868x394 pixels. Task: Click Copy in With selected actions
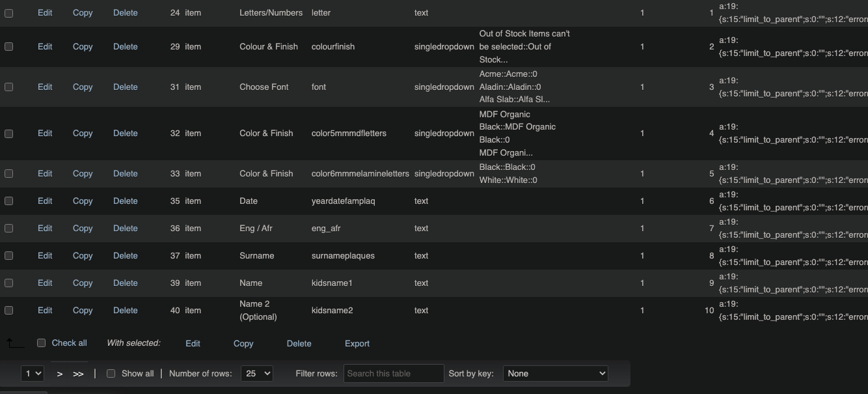pos(243,344)
